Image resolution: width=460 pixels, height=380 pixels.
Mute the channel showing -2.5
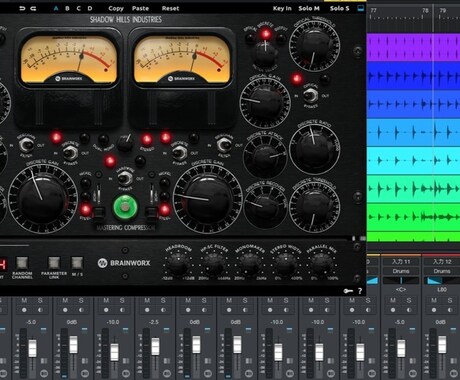147,300
